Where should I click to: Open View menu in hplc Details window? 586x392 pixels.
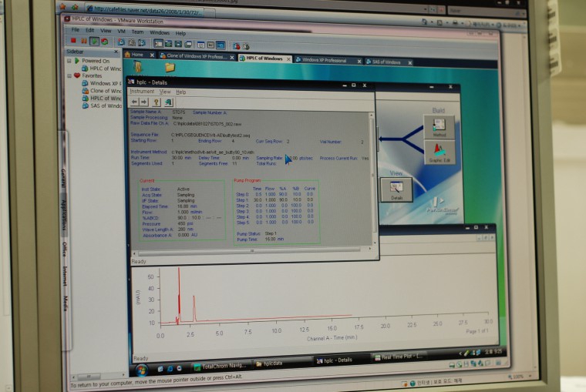[x=165, y=92]
